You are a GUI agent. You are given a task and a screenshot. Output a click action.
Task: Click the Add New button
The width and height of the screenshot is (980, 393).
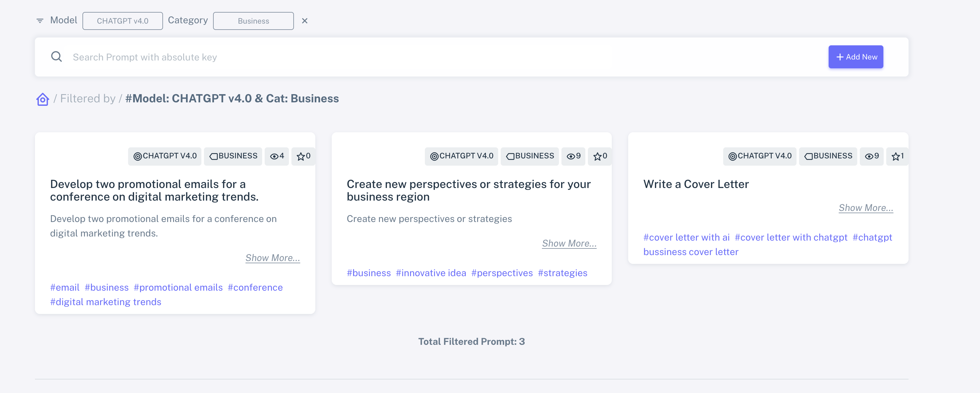click(856, 56)
